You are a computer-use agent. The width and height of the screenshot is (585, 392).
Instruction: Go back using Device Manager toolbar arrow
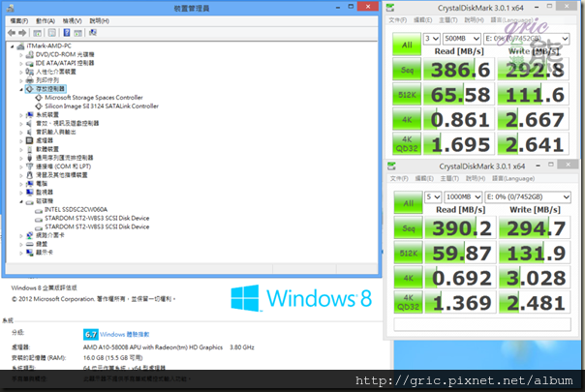pos(12,33)
